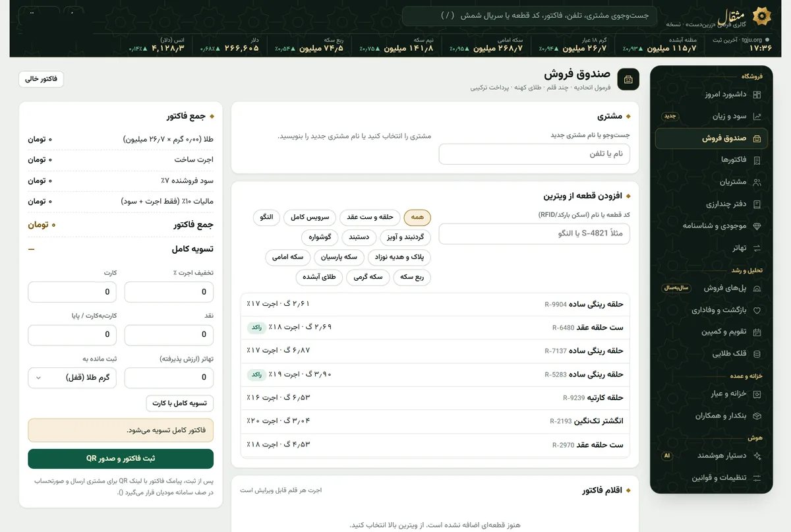This screenshot has width=791, height=532.
Task: Select the دستبند category chip
Action: [x=361, y=237]
